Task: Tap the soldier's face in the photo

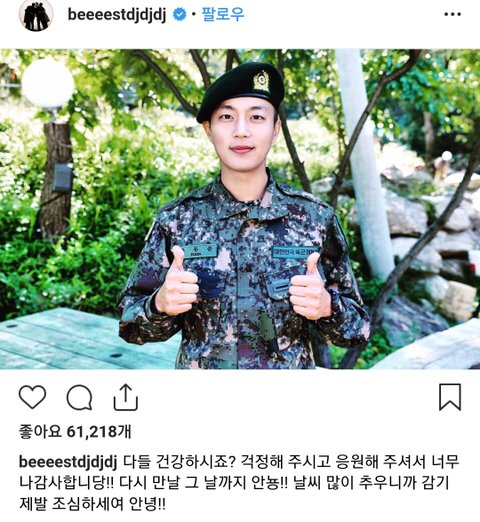Action: tap(242, 133)
